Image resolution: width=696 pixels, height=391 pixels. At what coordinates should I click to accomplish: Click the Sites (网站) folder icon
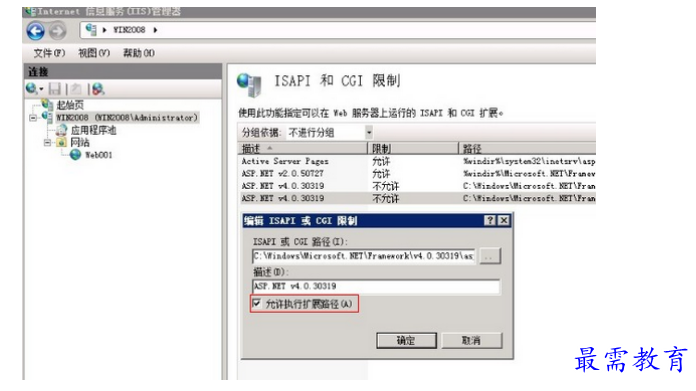click(61, 142)
